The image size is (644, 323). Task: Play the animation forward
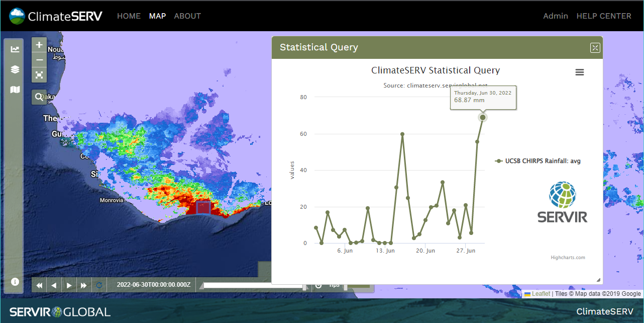pyautogui.click(x=69, y=285)
